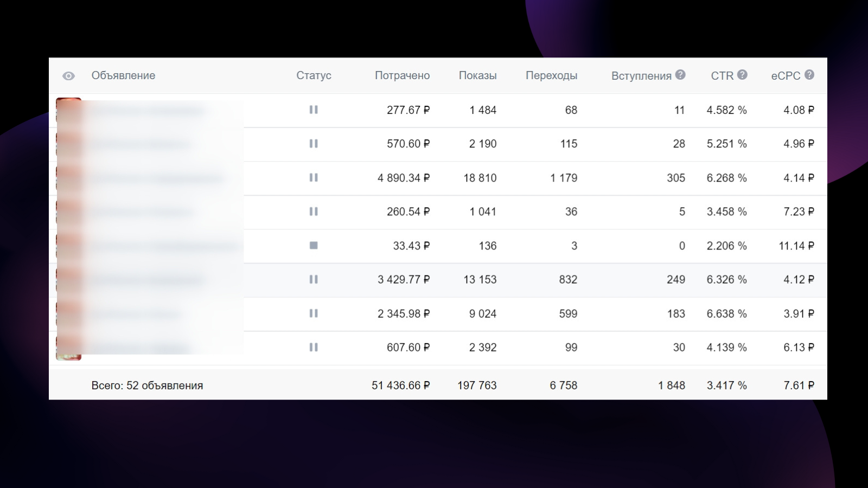
Task: Sort by eCPC column header
Action: coord(786,76)
